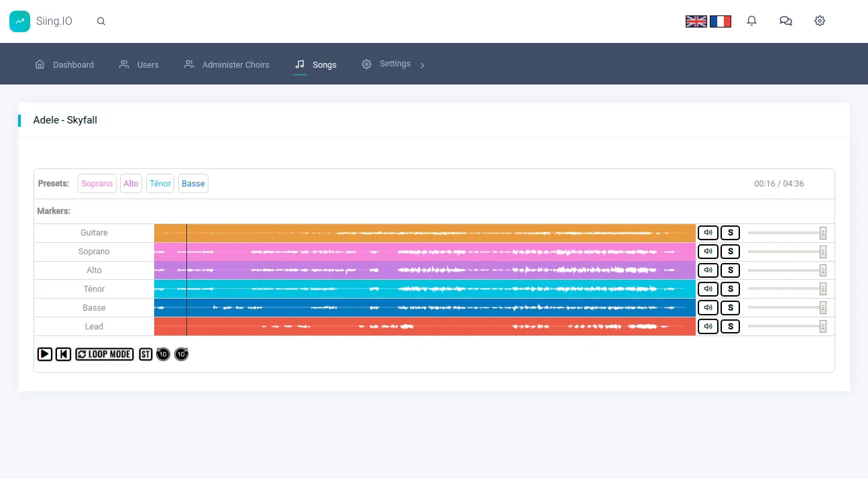Adjust the Alto track volume slider

(787, 270)
